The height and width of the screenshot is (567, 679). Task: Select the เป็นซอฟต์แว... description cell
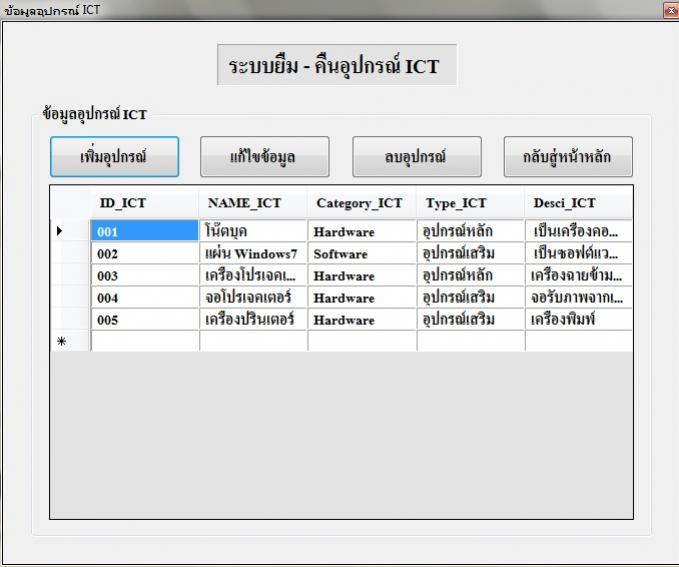tap(579, 253)
